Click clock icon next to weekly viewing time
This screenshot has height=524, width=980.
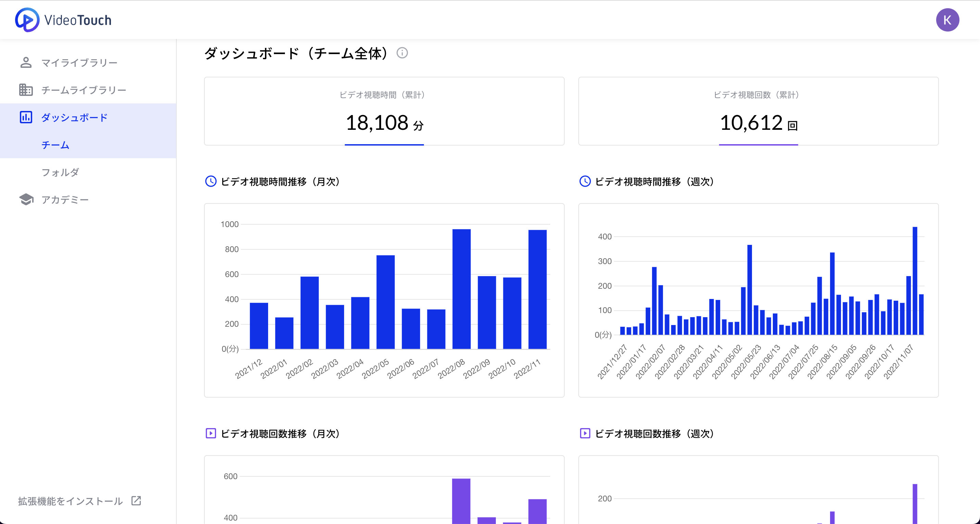[x=585, y=182]
